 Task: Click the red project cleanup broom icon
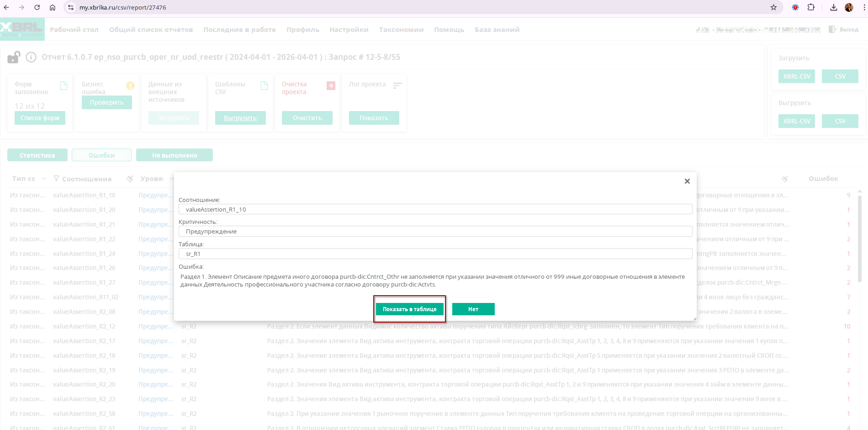[331, 85]
